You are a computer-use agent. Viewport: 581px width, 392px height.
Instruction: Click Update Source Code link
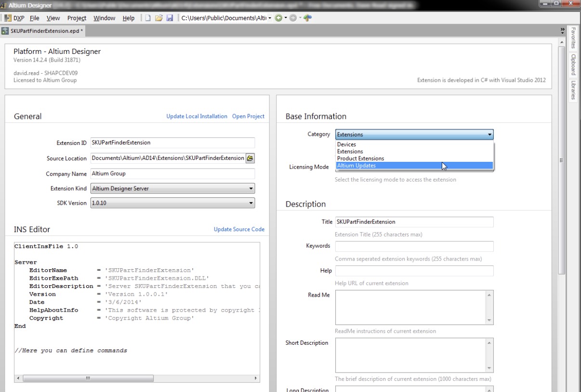239,230
